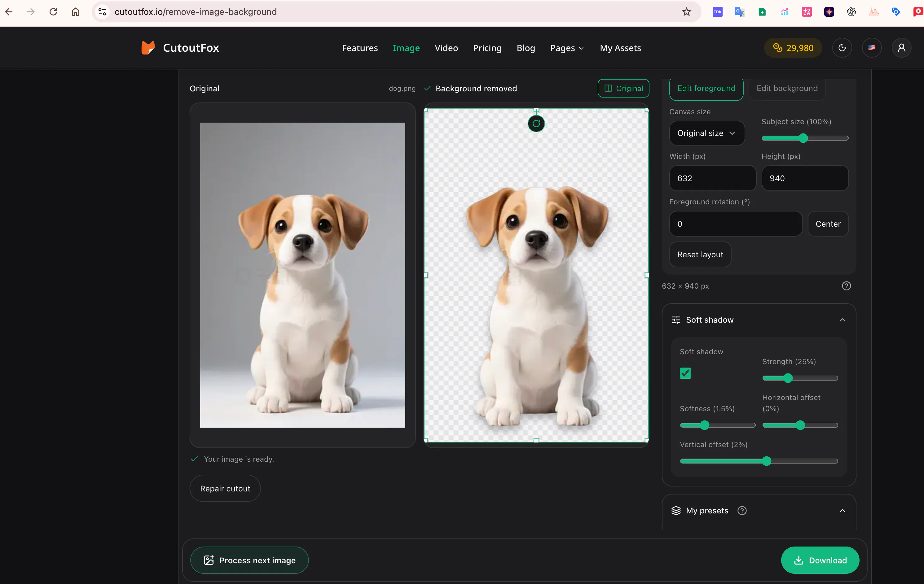The width and height of the screenshot is (924, 584).
Task: Toggle dark mode moon icon
Action: tap(842, 48)
